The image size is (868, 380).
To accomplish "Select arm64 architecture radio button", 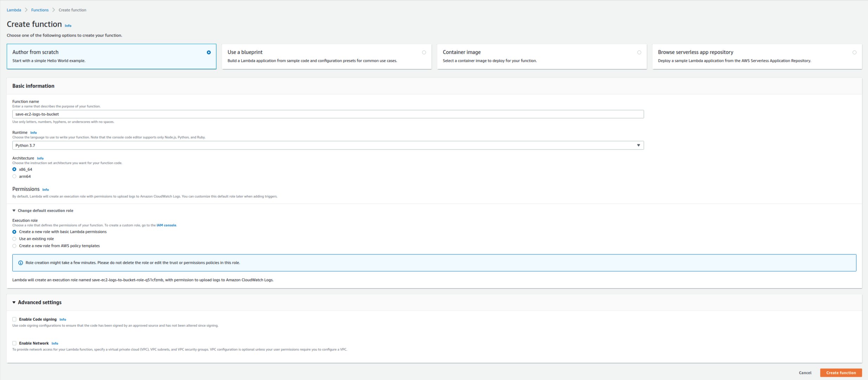I will 14,177.
